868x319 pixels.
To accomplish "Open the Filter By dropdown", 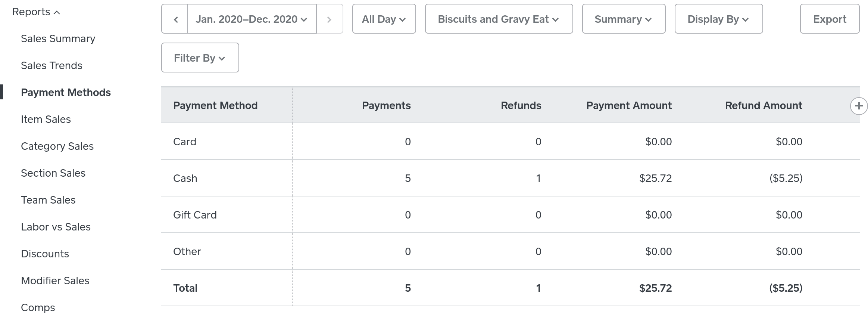I will (x=200, y=58).
